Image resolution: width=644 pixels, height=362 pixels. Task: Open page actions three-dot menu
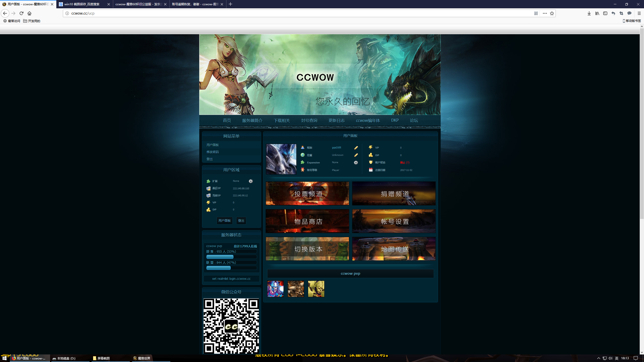[x=545, y=13]
